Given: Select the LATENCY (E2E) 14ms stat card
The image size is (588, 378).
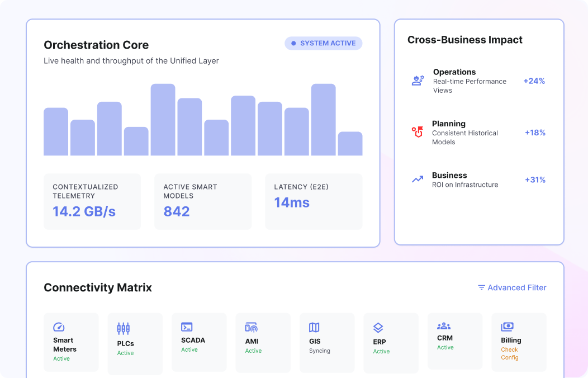Looking at the screenshot, I should click(x=314, y=201).
